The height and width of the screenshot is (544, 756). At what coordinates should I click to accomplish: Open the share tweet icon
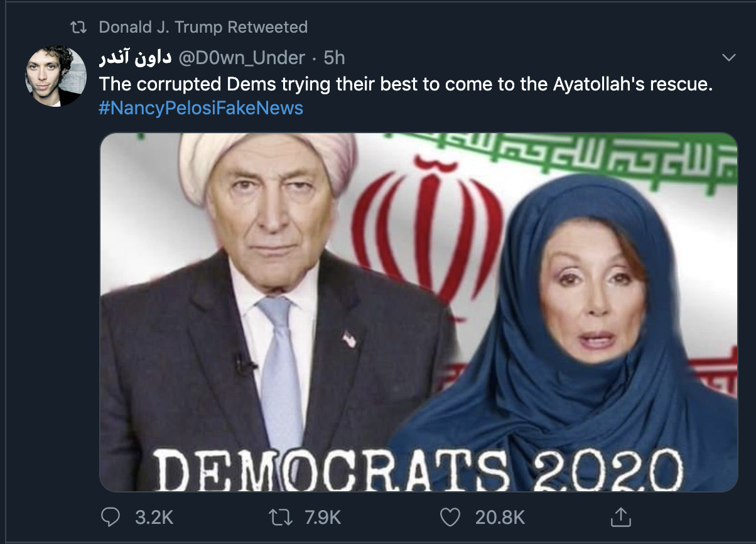[620, 517]
